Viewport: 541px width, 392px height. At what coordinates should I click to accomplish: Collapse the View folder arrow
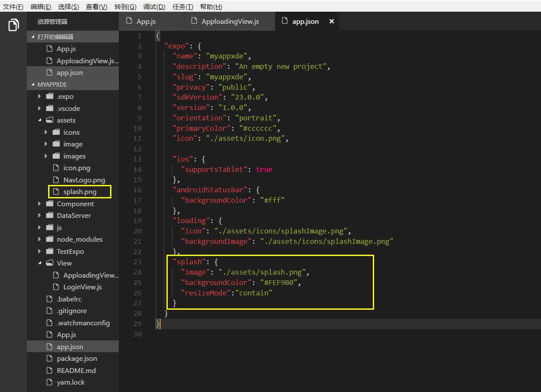click(39, 263)
